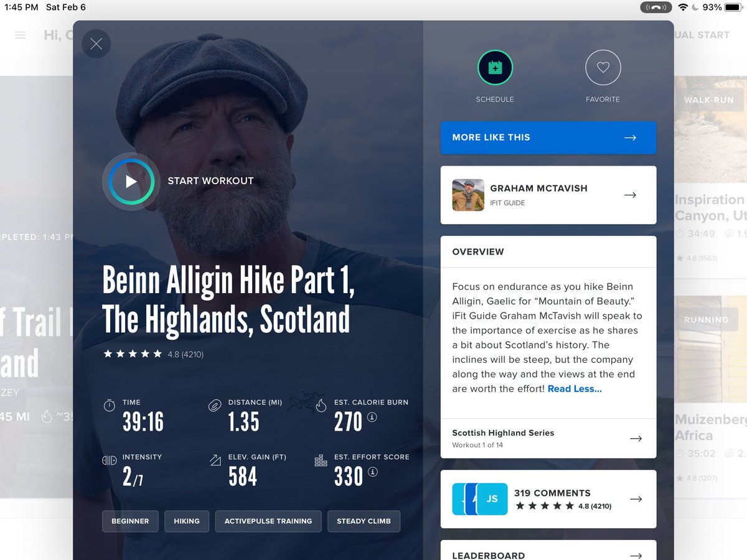Select the Steady Climb tag
747x560 pixels.
(364, 521)
